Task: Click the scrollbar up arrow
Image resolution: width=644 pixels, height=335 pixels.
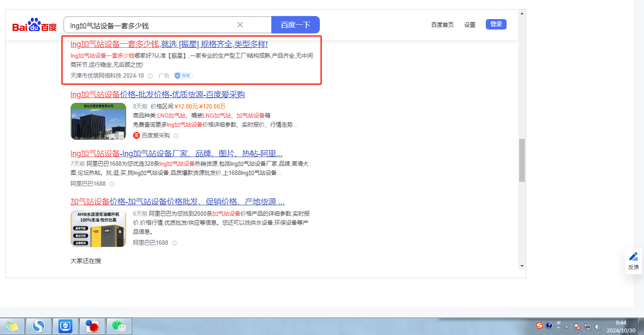Action: point(522,13)
